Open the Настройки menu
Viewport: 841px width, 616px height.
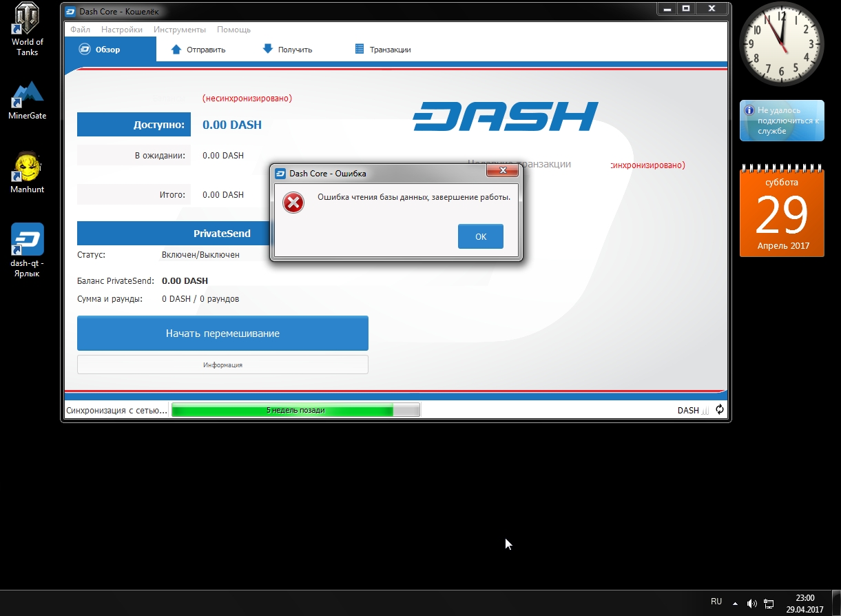point(122,30)
